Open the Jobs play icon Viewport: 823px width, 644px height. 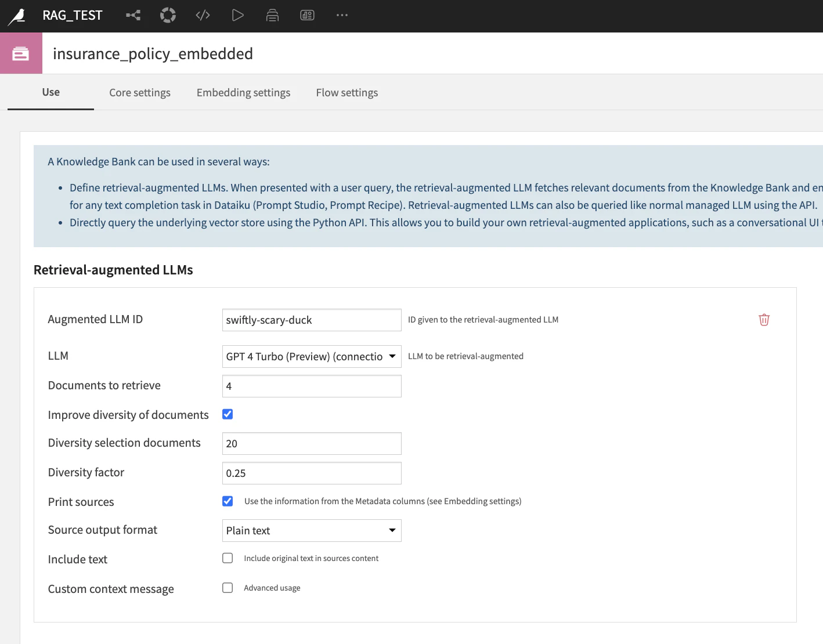tap(238, 15)
